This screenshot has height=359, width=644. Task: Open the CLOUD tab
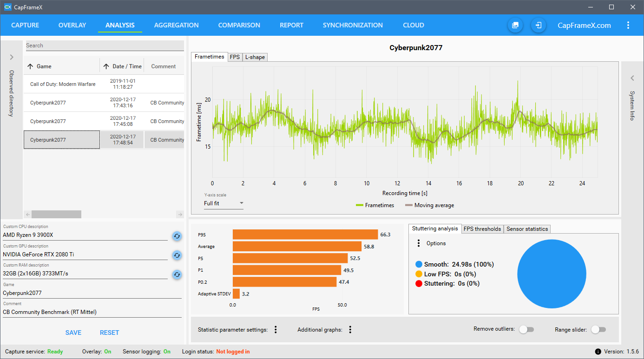(414, 25)
